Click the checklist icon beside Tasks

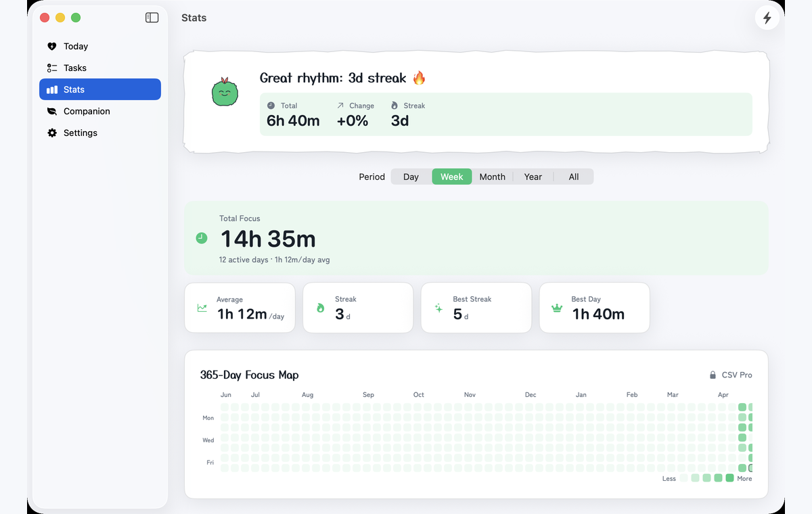tap(52, 68)
